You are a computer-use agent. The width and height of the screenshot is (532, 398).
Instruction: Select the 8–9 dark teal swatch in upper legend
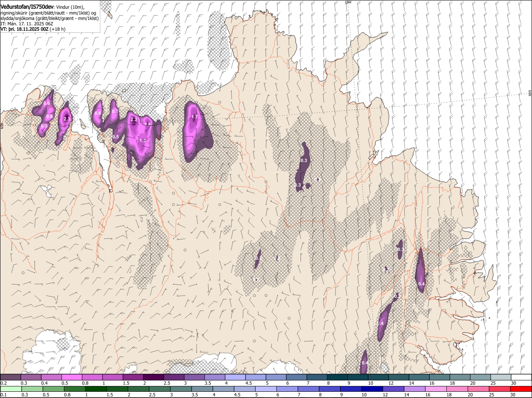(337, 377)
